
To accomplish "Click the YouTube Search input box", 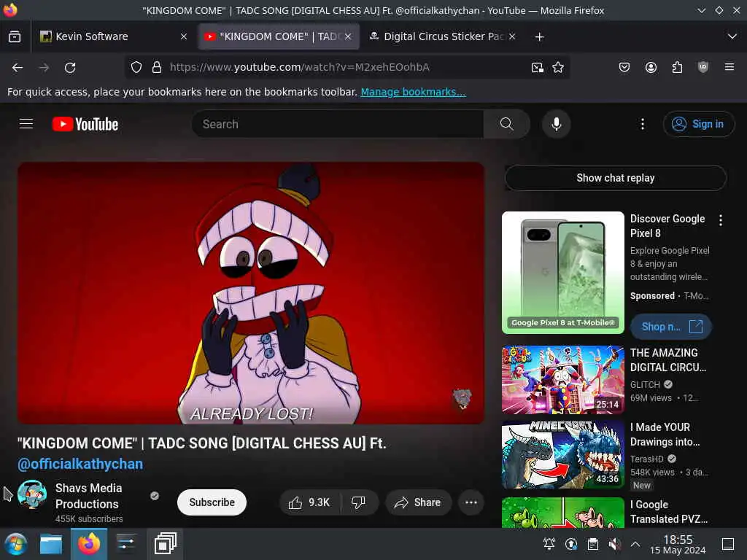I will click(338, 124).
